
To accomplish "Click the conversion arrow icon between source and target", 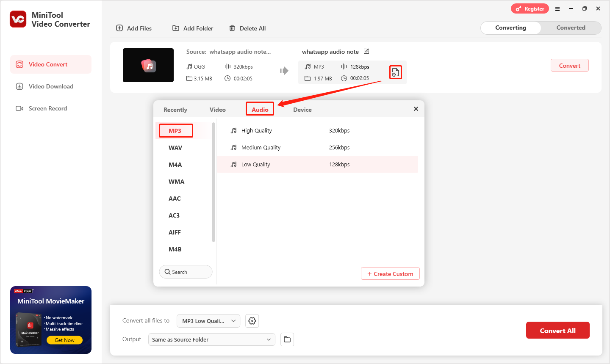I will coord(284,71).
